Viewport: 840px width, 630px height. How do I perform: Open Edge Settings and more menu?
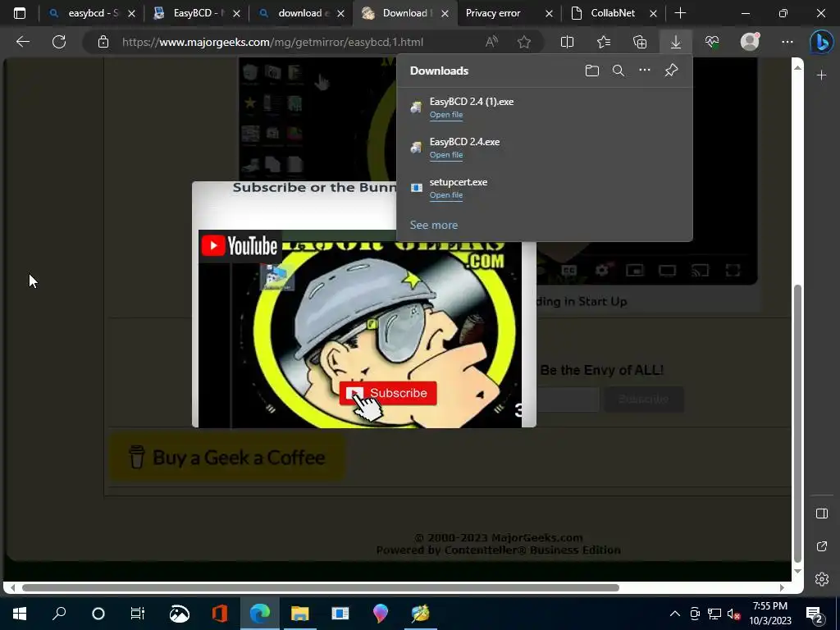click(787, 42)
